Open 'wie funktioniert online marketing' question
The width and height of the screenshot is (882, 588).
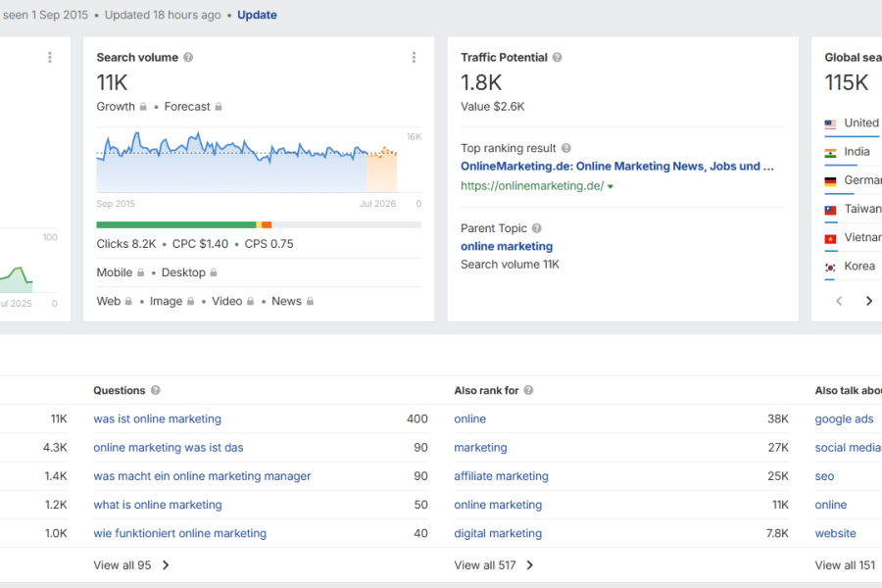(x=180, y=533)
